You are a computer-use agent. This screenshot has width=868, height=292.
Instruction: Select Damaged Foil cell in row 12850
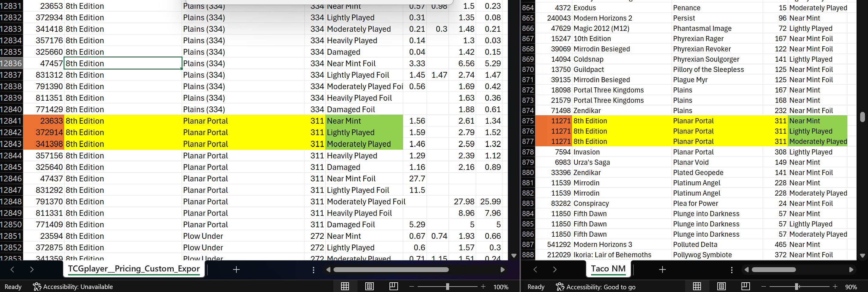[x=364, y=224]
